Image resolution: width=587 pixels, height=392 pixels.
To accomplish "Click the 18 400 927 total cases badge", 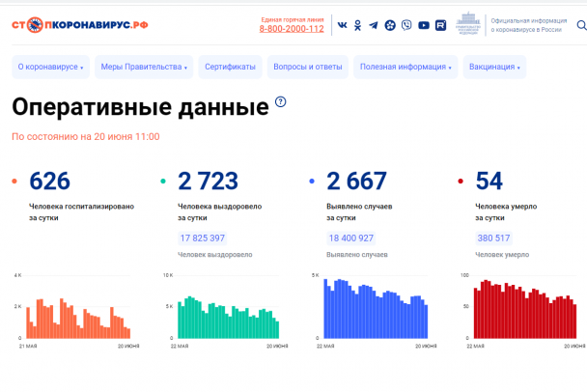I will tap(351, 238).
